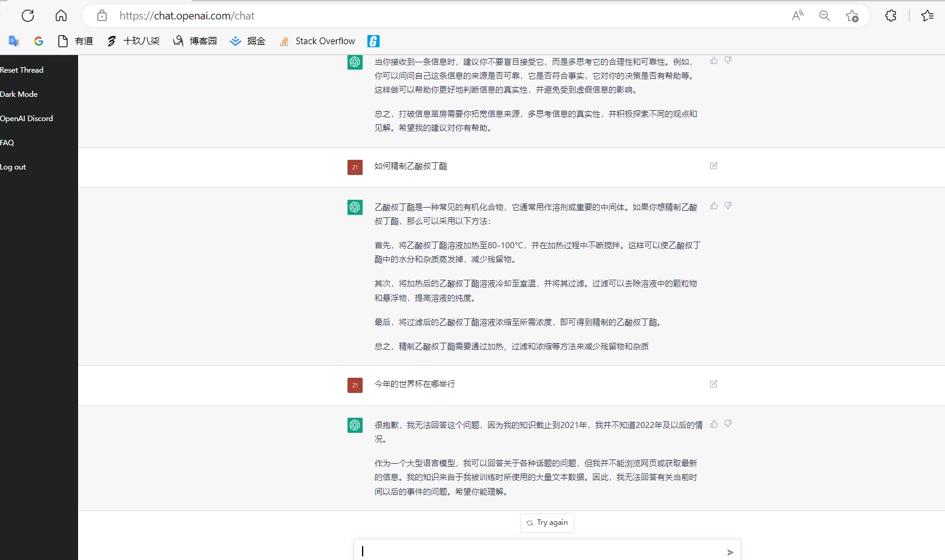Join the OpenAI Discord

[27, 118]
